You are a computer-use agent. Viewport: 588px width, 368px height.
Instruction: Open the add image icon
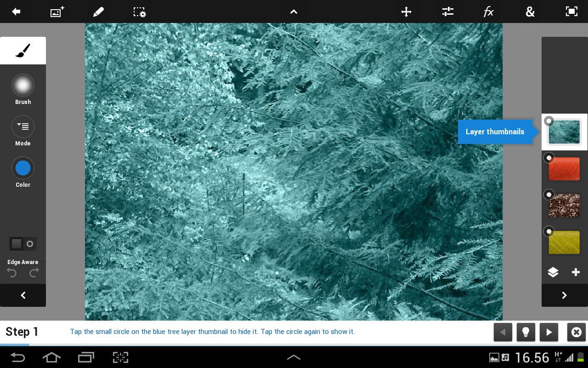[57, 11]
